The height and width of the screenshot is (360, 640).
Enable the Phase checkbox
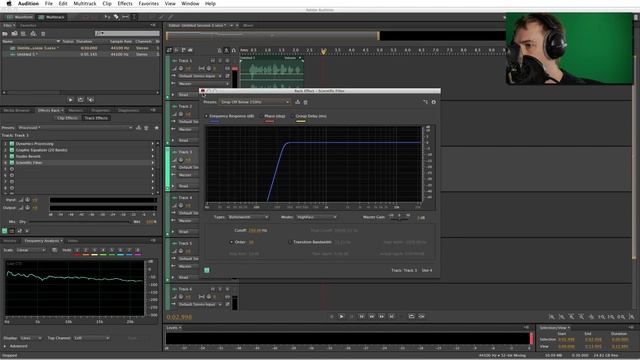click(x=262, y=116)
